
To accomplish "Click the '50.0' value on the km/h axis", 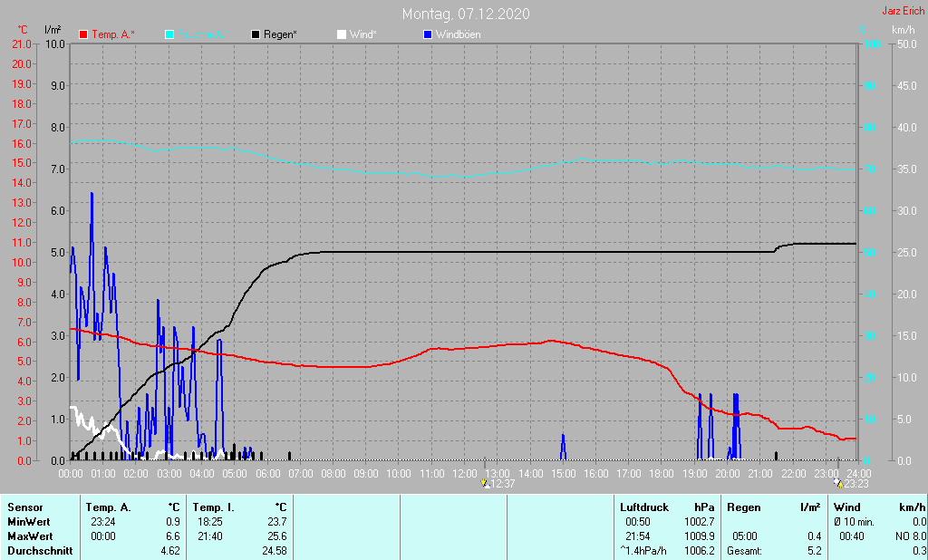I will (907, 44).
